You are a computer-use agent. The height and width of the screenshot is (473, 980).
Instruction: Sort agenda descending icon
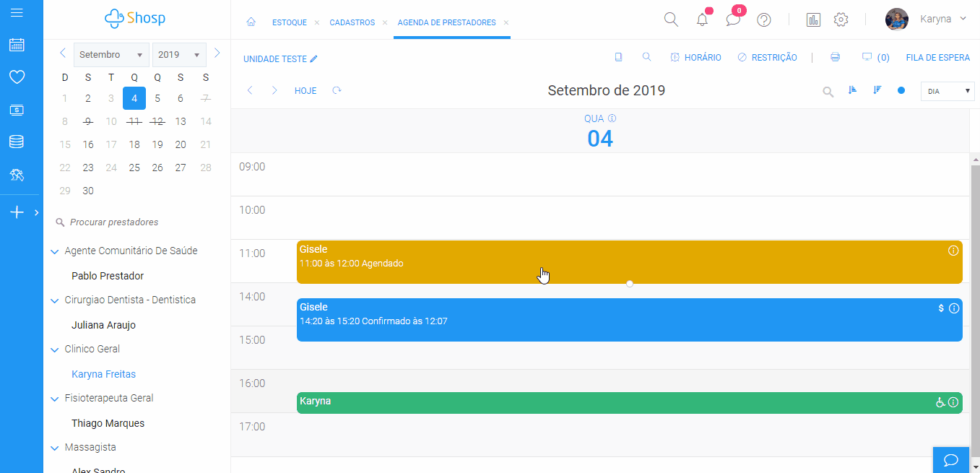[x=877, y=90]
